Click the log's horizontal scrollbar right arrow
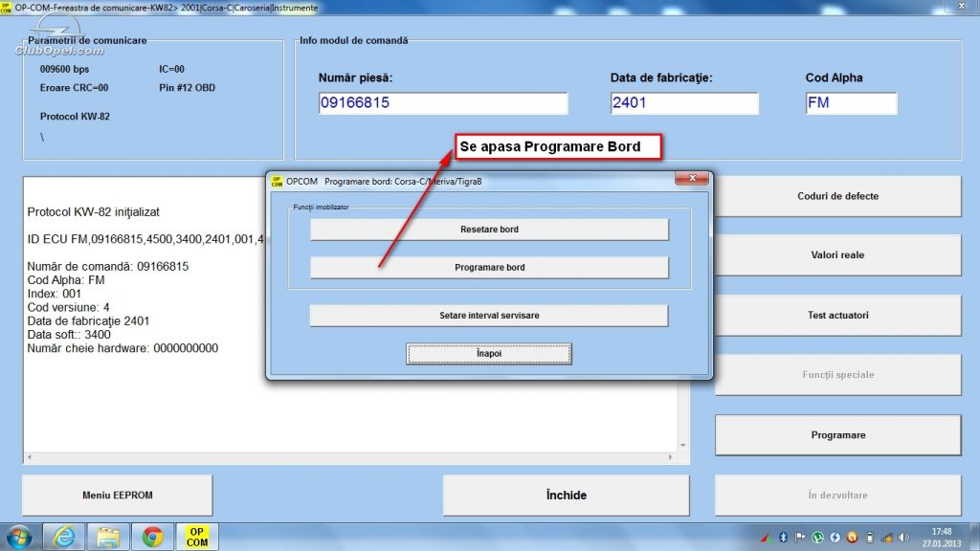The width and height of the screenshot is (980, 551). 670,457
